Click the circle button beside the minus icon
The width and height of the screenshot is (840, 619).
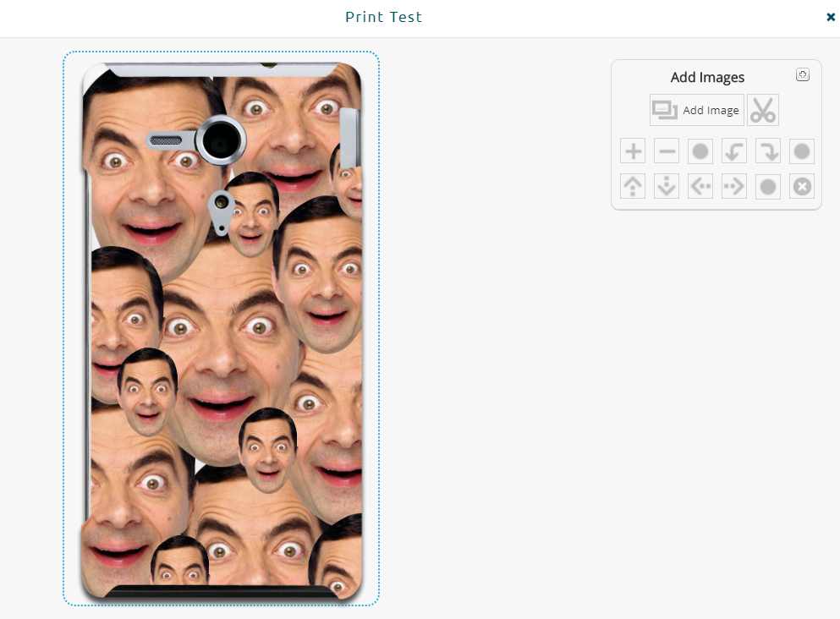pos(700,151)
